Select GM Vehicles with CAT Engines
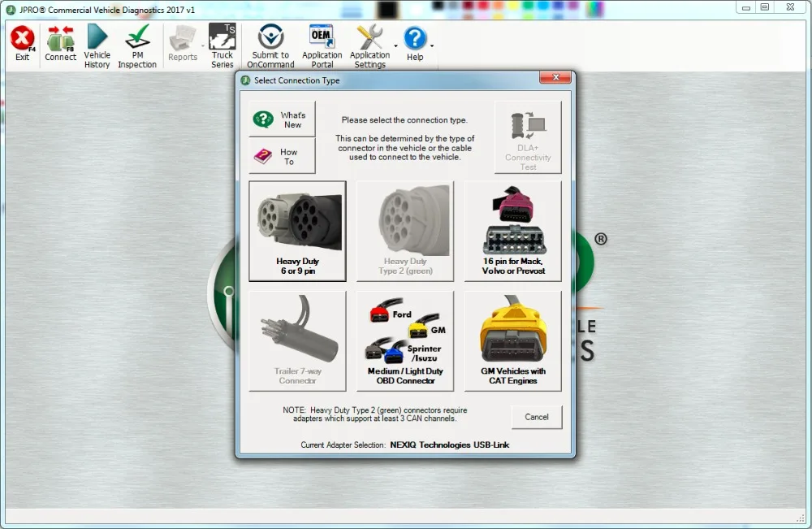The height and width of the screenshot is (529, 812). [512, 341]
